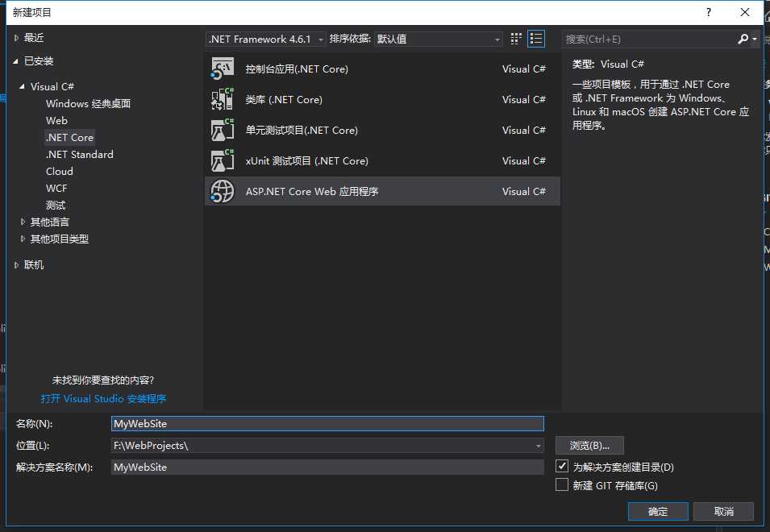Select the .NET Core category
Image resolution: width=770 pixels, height=532 pixels.
click(69, 137)
